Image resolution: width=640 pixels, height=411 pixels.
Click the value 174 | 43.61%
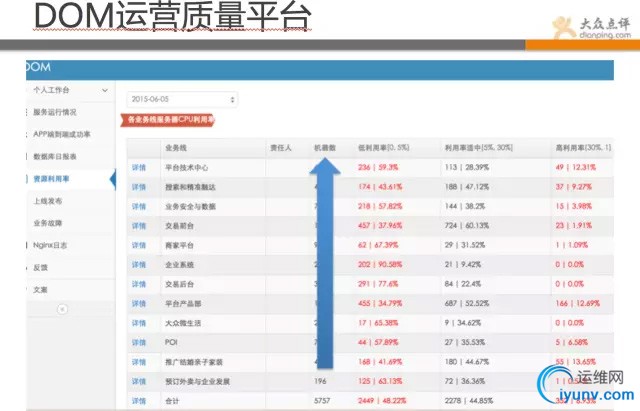[380, 187]
